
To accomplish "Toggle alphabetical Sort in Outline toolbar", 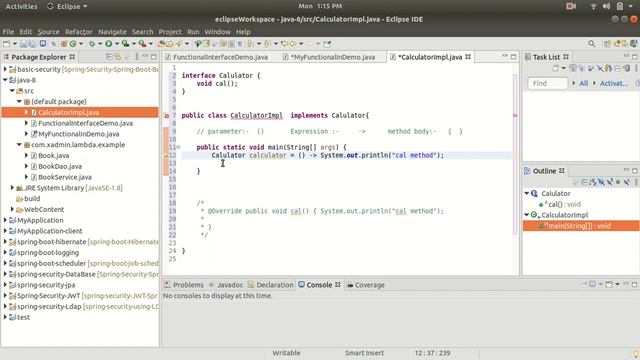I will coord(593,182).
